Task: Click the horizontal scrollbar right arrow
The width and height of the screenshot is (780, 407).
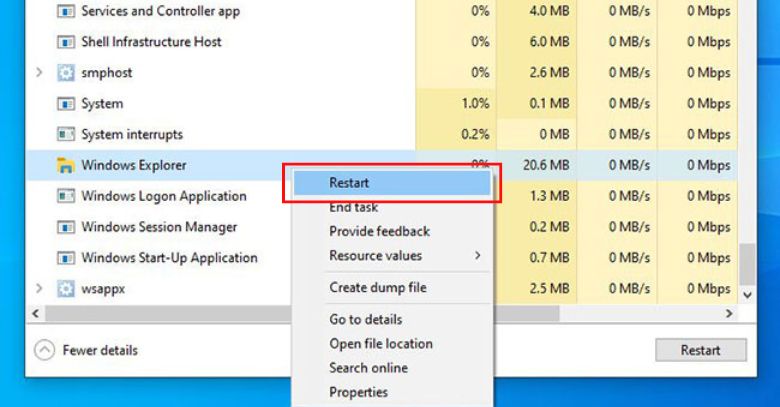Action: 729,313
